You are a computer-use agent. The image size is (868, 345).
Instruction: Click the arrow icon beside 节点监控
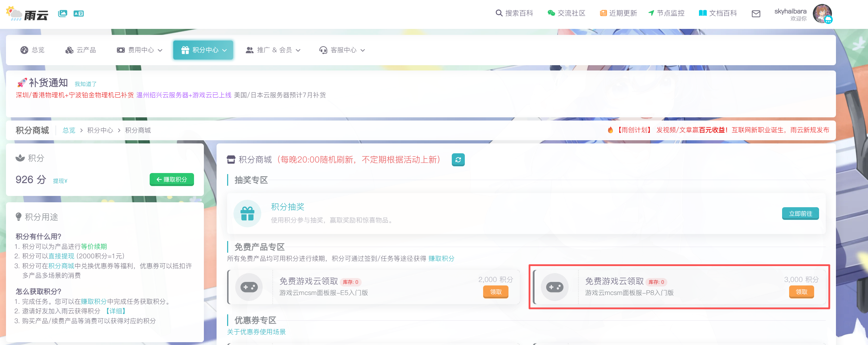click(651, 13)
